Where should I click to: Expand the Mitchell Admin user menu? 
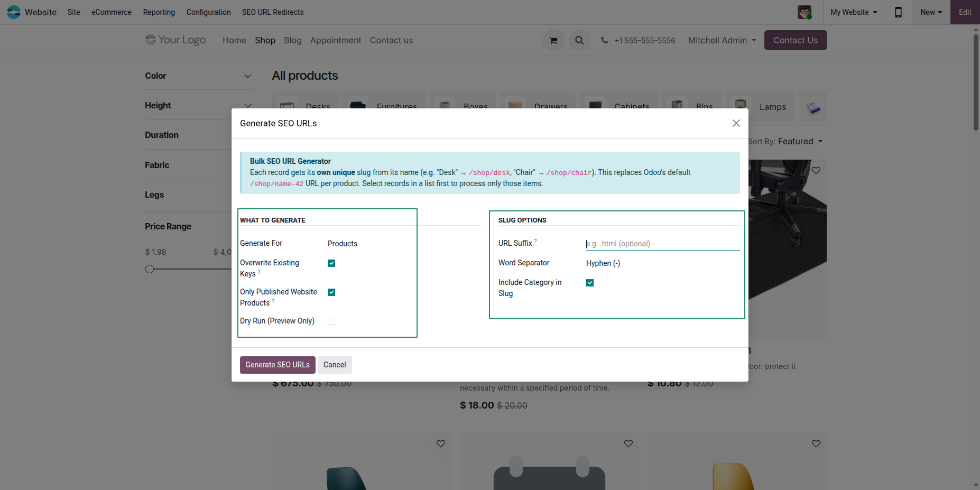tap(722, 40)
